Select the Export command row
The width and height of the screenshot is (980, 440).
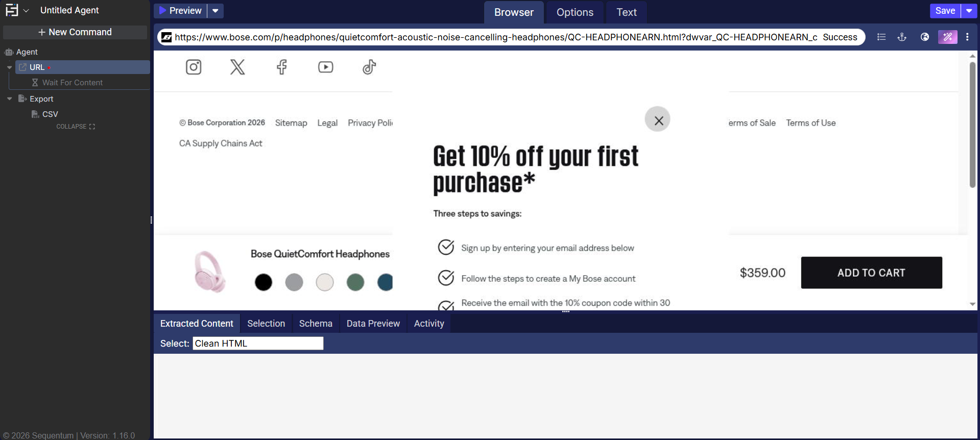(x=41, y=99)
